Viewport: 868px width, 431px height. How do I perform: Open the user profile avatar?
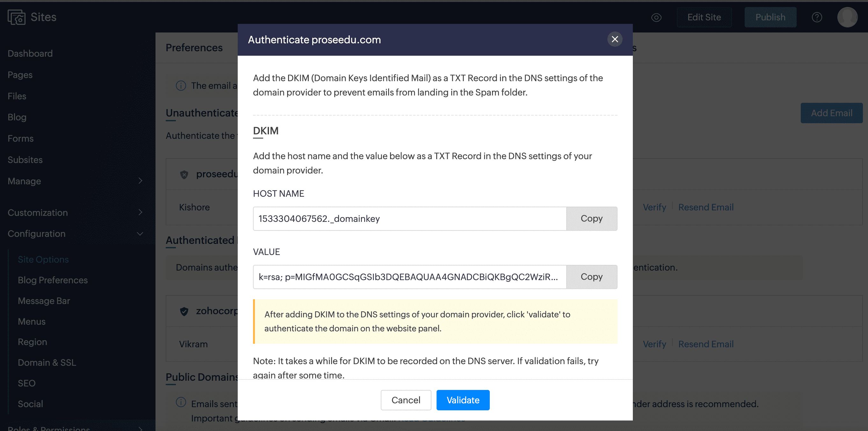coord(847,18)
